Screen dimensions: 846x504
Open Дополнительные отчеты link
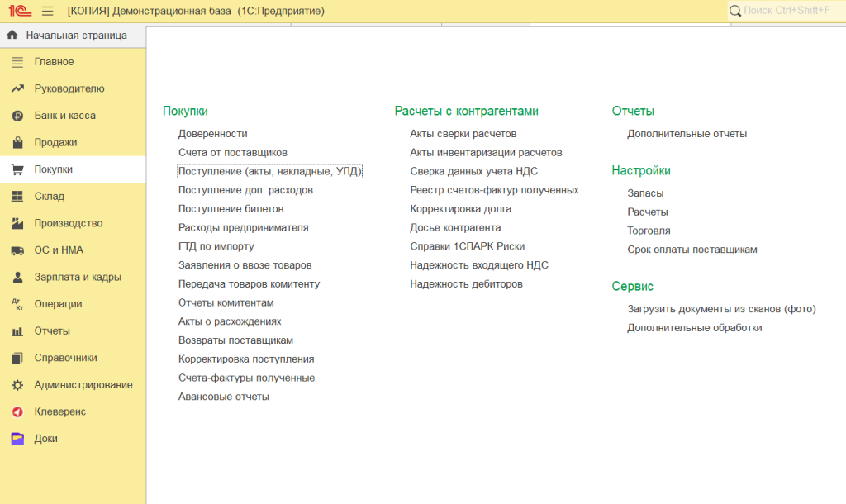point(687,134)
